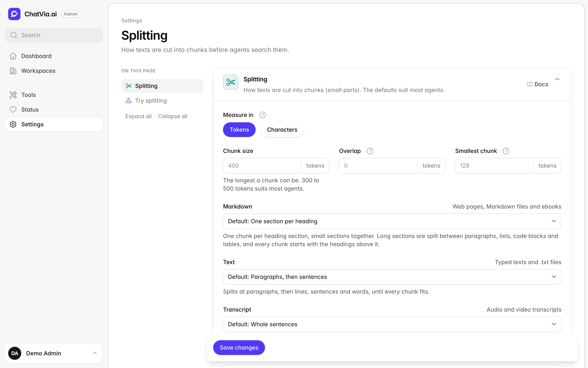Focus the Smallest chunk input field
This screenshot has height=368, width=588.
494,166
